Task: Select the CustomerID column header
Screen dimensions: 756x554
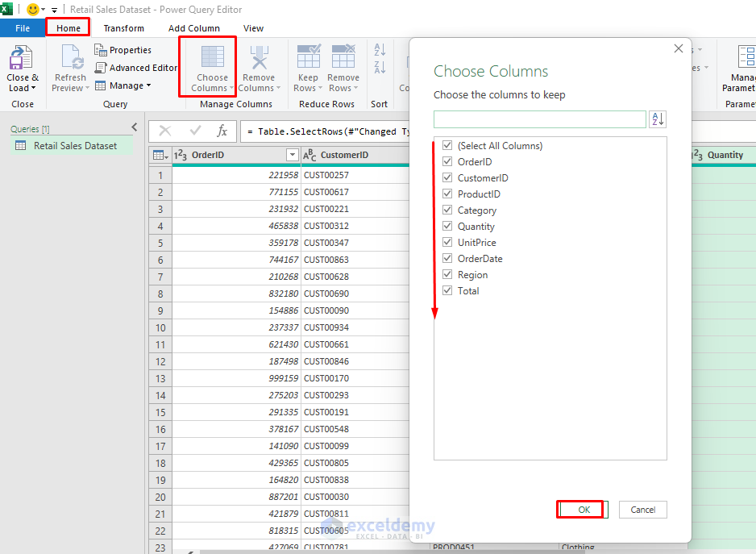Action: click(355, 155)
